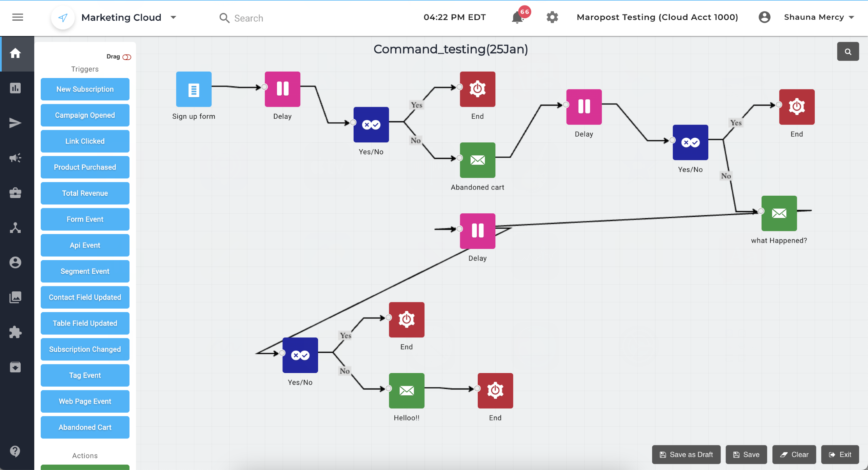
Task: Open the hamburger menu
Action: [x=18, y=17]
